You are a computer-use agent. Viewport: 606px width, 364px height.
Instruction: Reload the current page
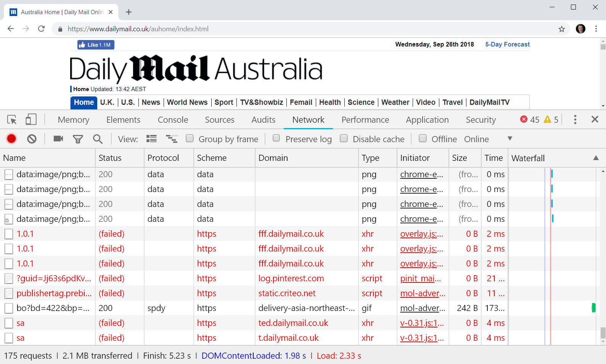pyautogui.click(x=41, y=29)
